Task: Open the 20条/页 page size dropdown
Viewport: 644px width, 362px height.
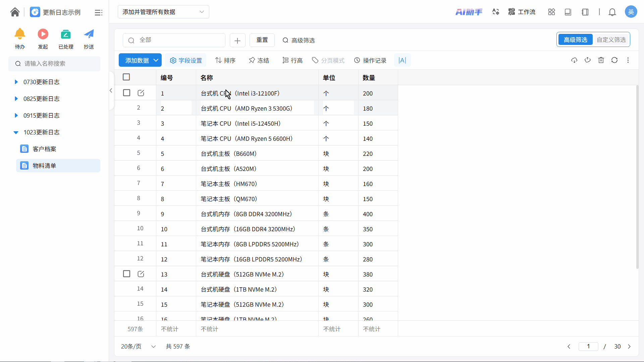Action: click(138, 346)
